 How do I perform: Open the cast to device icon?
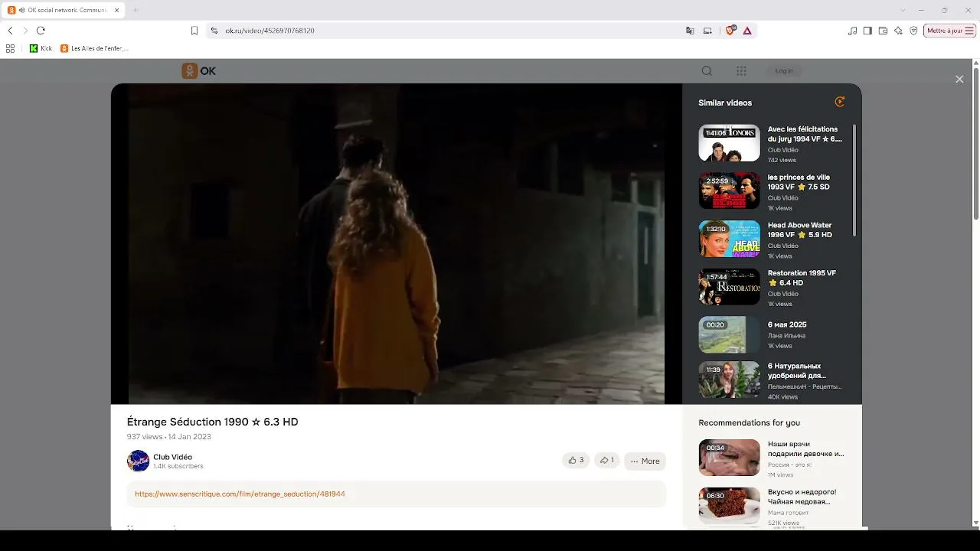(x=707, y=31)
